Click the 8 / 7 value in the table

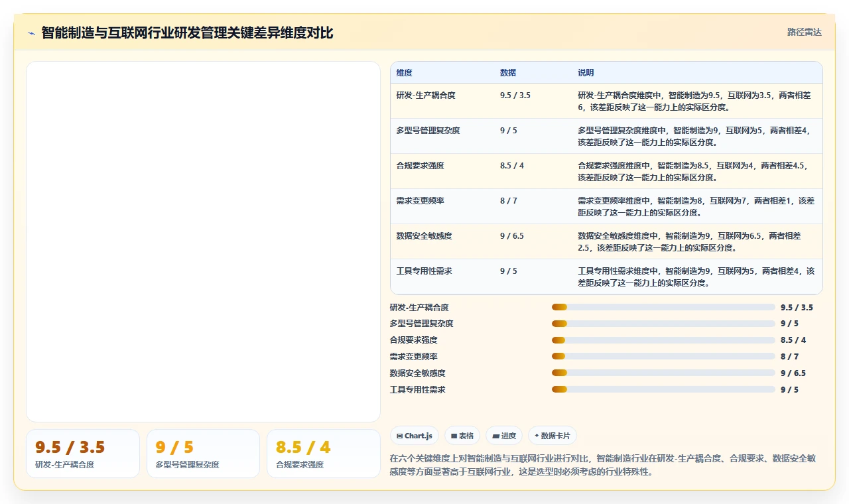point(509,201)
